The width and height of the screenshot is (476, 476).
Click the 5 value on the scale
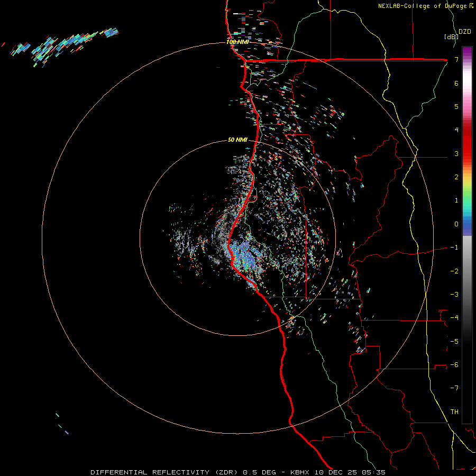click(x=456, y=106)
